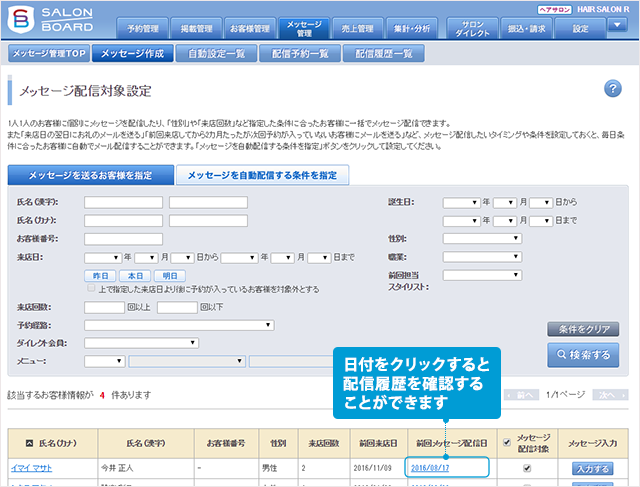Open the 2016/08/17 message delivery date link
Image resolution: width=640 pixels, height=487 pixels.
429,467
